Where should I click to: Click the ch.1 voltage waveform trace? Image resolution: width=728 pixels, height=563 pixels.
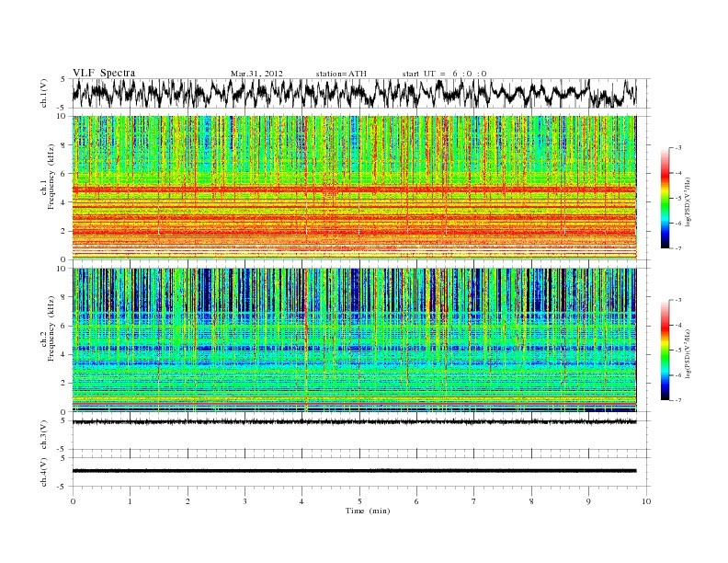(x=354, y=93)
